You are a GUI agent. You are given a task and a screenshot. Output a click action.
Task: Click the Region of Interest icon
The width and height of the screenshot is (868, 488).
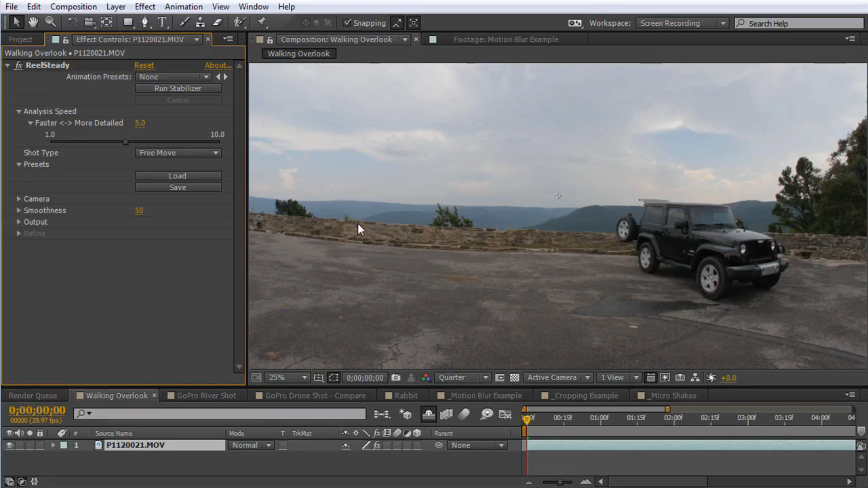coord(500,377)
